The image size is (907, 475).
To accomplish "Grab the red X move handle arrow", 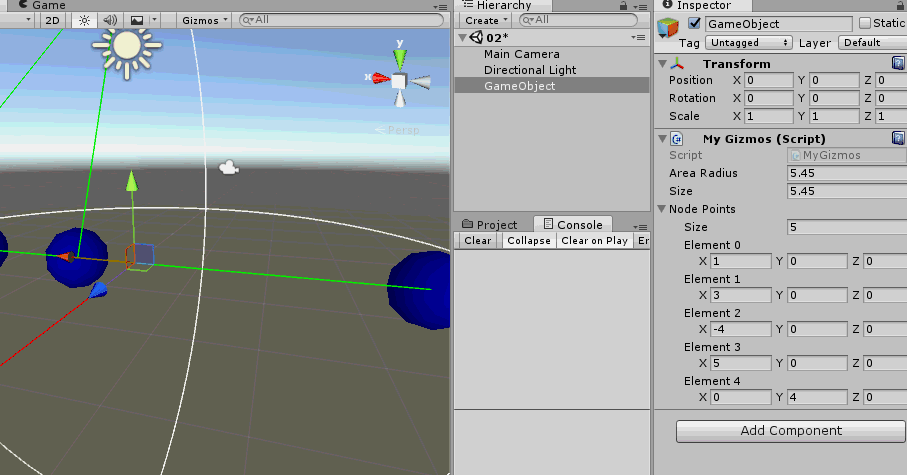I will click(67, 257).
